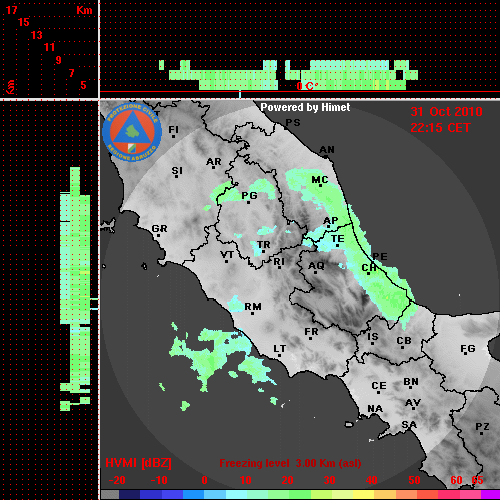Select the RM city marker
This screenshot has height=500, width=500.
pos(253,308)
